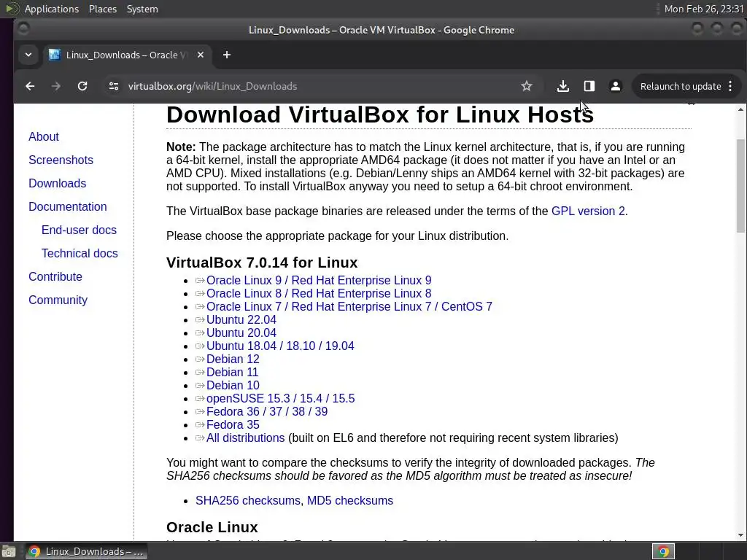This screenshot has height=560, width=747.
Task: Click the external link icon beside All distributions
Action: [x=200, y=437]
